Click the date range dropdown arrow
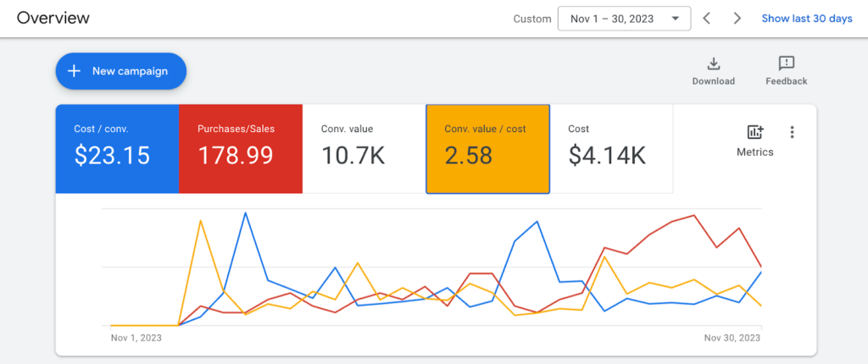The width and height of the screenshot is (868, 364). [675, 19]
